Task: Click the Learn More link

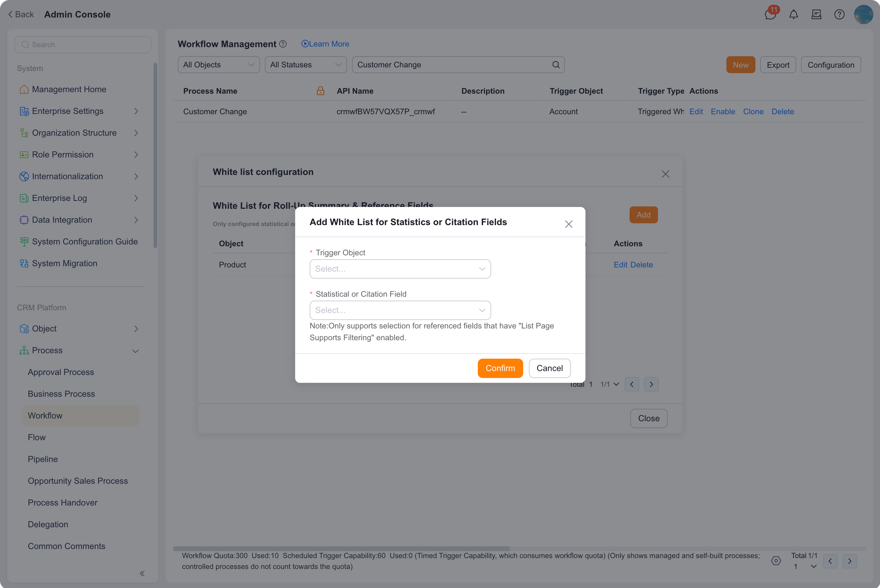Action: tap(325, 44)
